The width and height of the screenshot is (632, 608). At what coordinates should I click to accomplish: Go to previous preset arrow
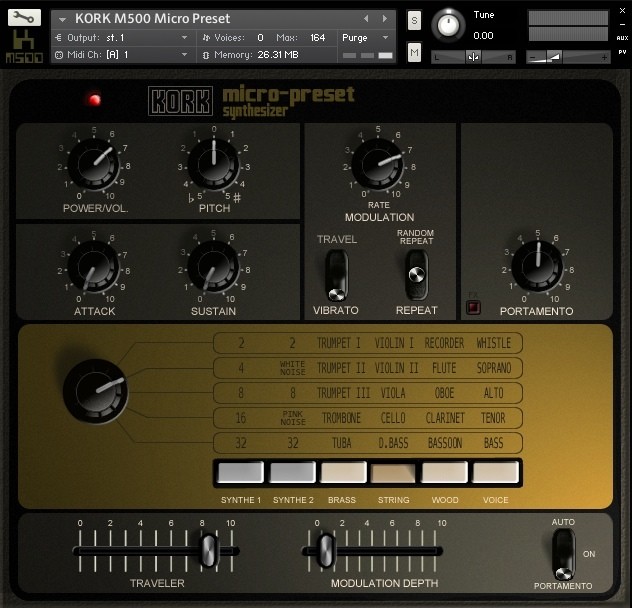pyautogui.click(x=366, y=18)
